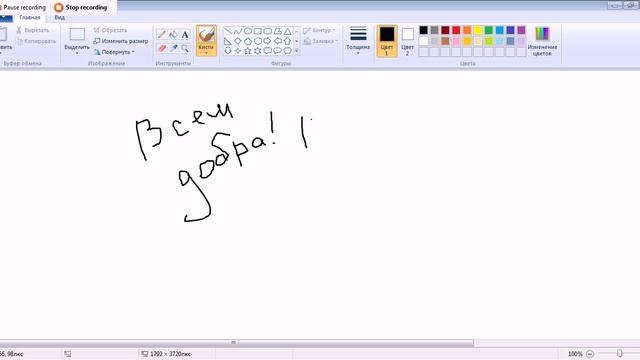Click the zoom out minus button
The image size is (640, 360).
(590, 354)
